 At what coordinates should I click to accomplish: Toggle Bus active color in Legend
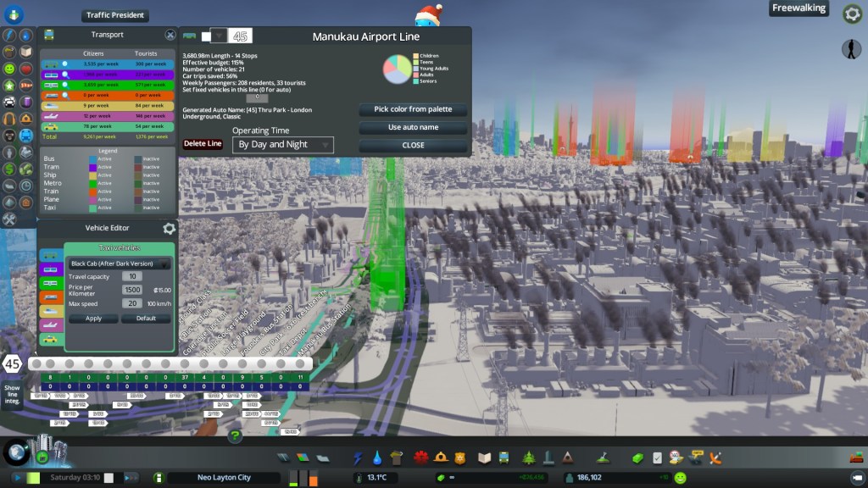93,158
